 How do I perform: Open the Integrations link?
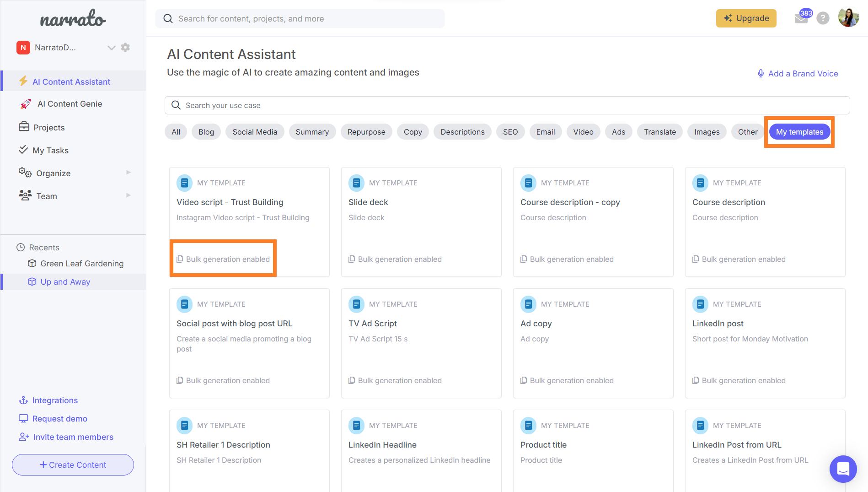click(x=55, y=400)
